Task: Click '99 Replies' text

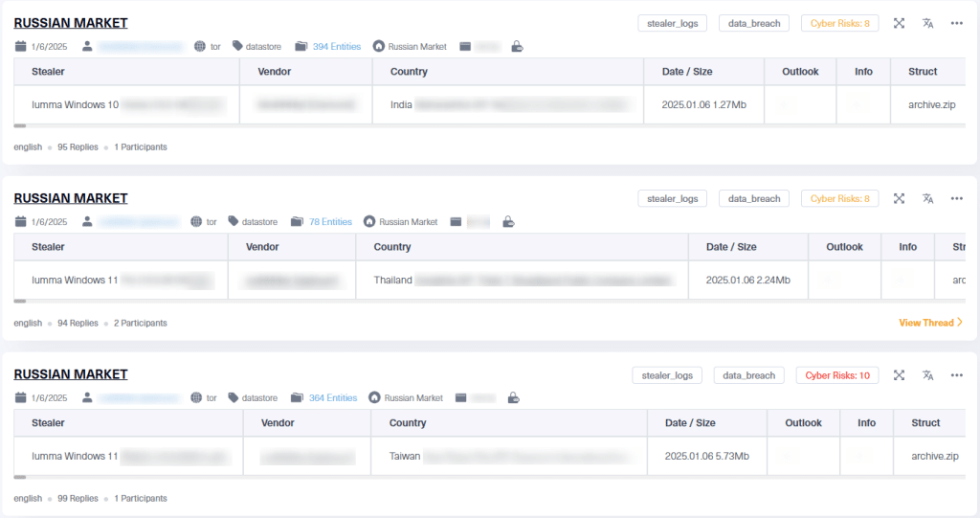Action: [78, 499]
